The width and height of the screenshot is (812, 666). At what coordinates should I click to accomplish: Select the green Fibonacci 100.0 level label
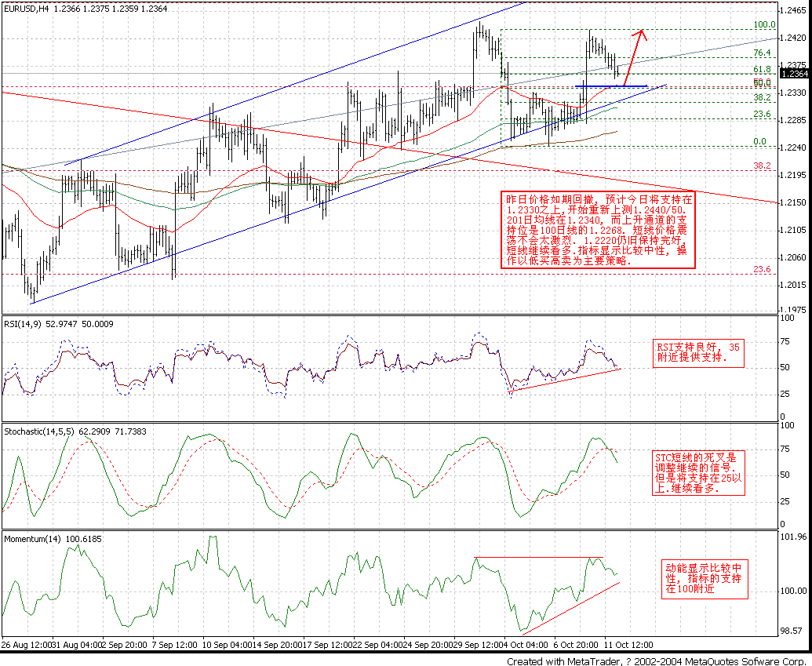pos(764,24)
